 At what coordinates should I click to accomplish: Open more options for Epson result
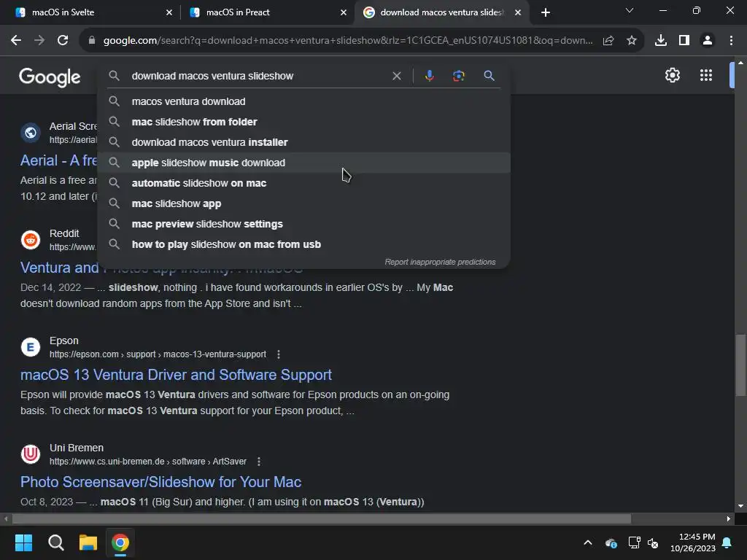279,354
